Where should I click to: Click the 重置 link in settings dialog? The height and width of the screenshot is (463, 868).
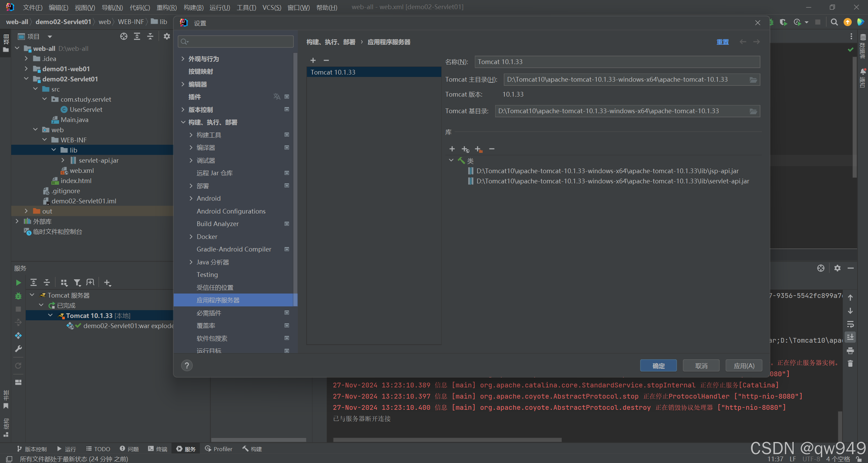(x=722, y=42)
